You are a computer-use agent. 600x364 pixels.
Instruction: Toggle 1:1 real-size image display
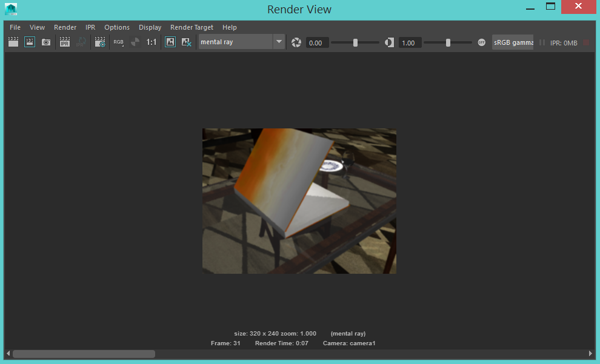pos(152,42)
